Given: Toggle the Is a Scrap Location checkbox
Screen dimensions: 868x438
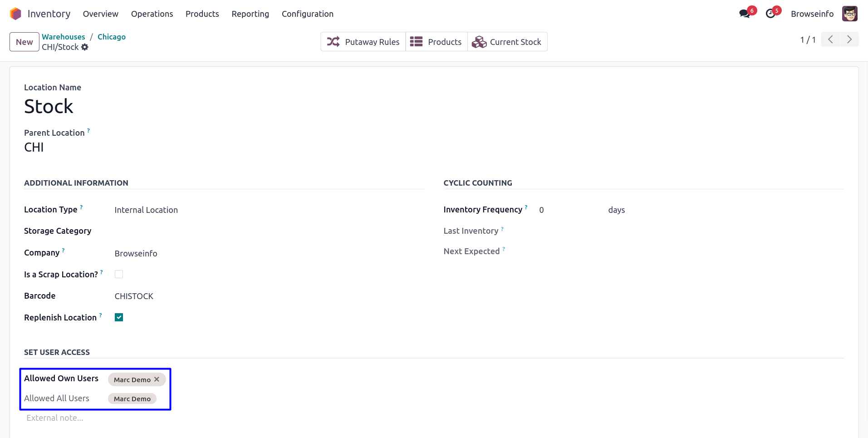Looking at the screenshot, I should point(119,274).
